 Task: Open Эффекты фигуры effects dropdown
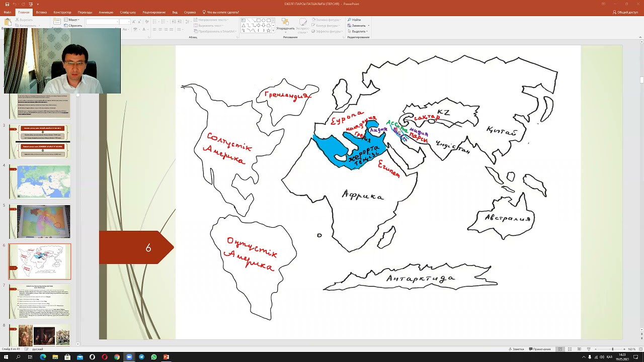pyautogui.click(x=328, y=31)
